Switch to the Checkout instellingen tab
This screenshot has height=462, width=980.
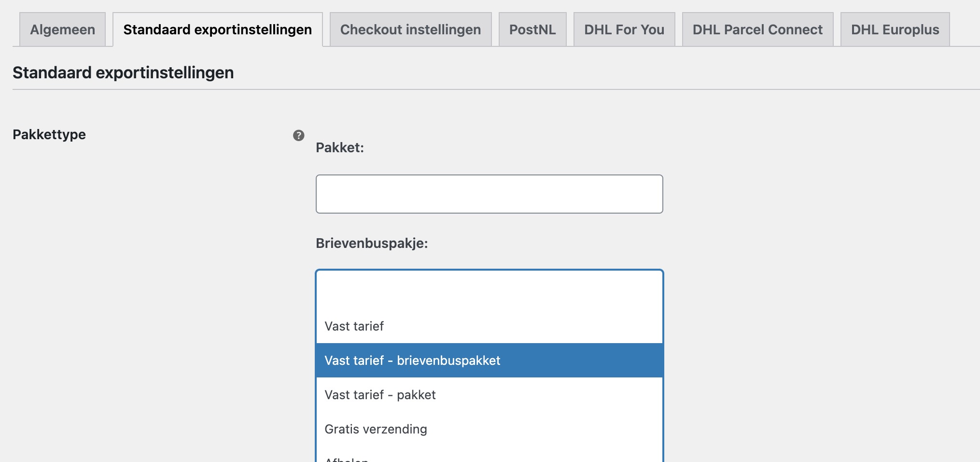(x=410, y=29)
